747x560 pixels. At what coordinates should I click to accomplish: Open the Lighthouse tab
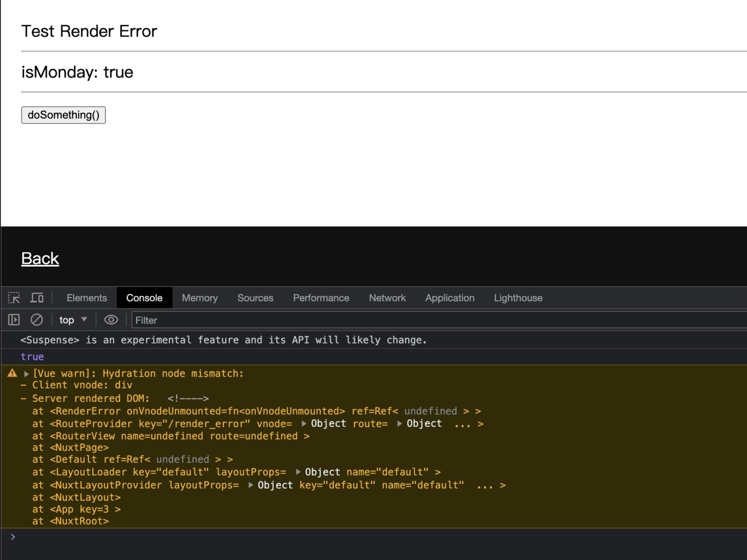(x=518, y=298)
